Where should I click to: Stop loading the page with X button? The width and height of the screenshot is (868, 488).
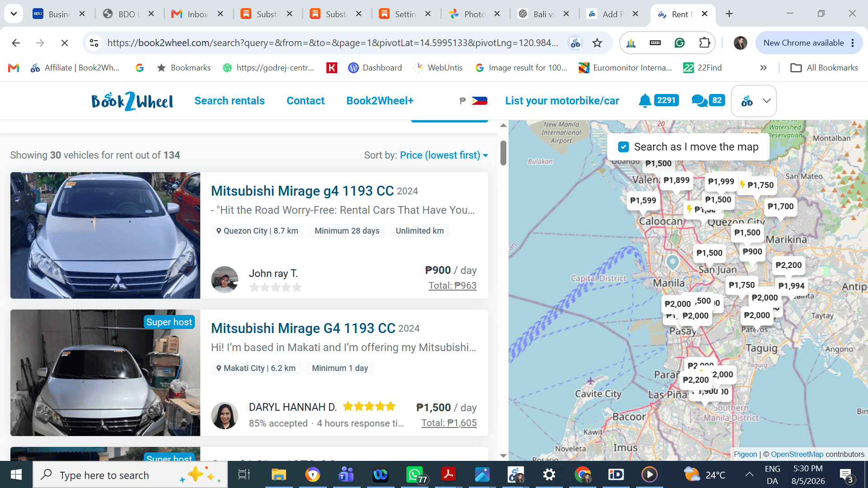tap(64, 43)
